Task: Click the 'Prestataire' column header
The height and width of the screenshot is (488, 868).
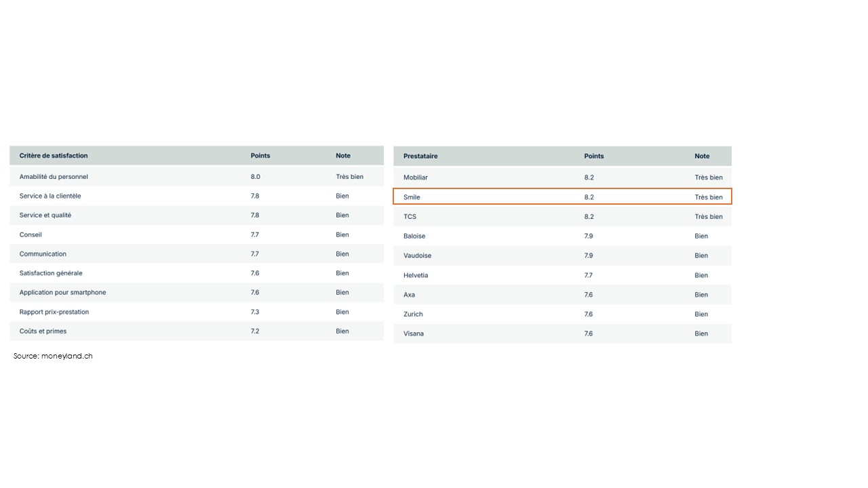Action: pos(420,156)
